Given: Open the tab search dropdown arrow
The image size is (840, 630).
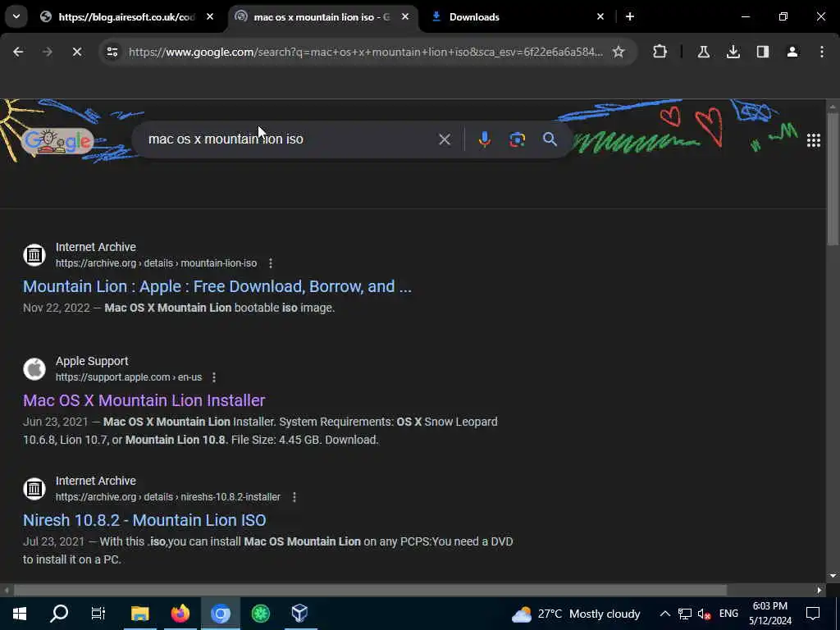Looking at the screenshot, I should click(16, 16).
